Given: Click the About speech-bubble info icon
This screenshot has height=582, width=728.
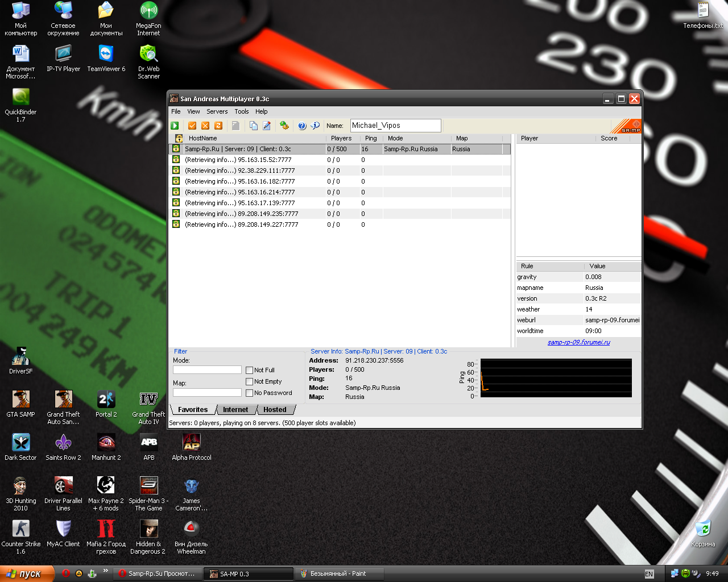Looking at the screenshot, I should 315,126.
